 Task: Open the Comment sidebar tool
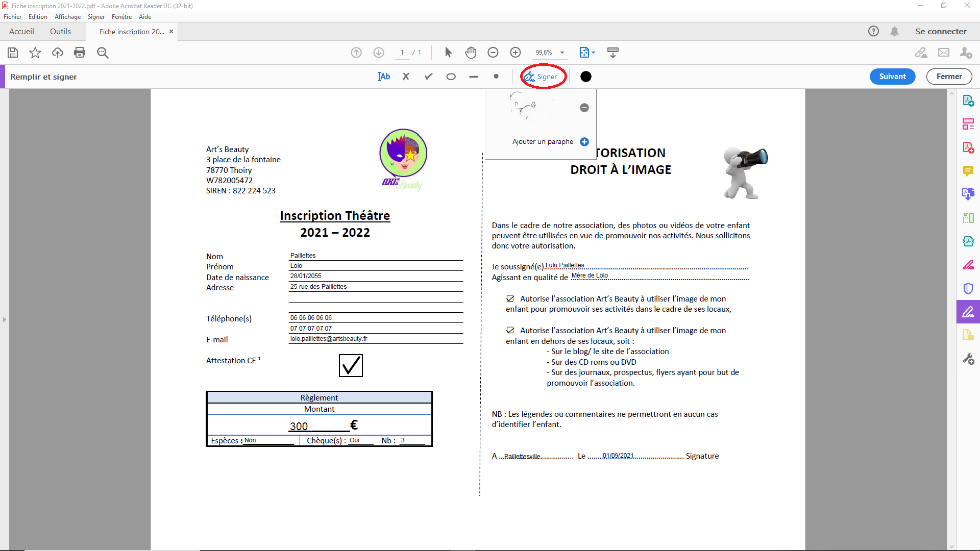coord(968,171)
